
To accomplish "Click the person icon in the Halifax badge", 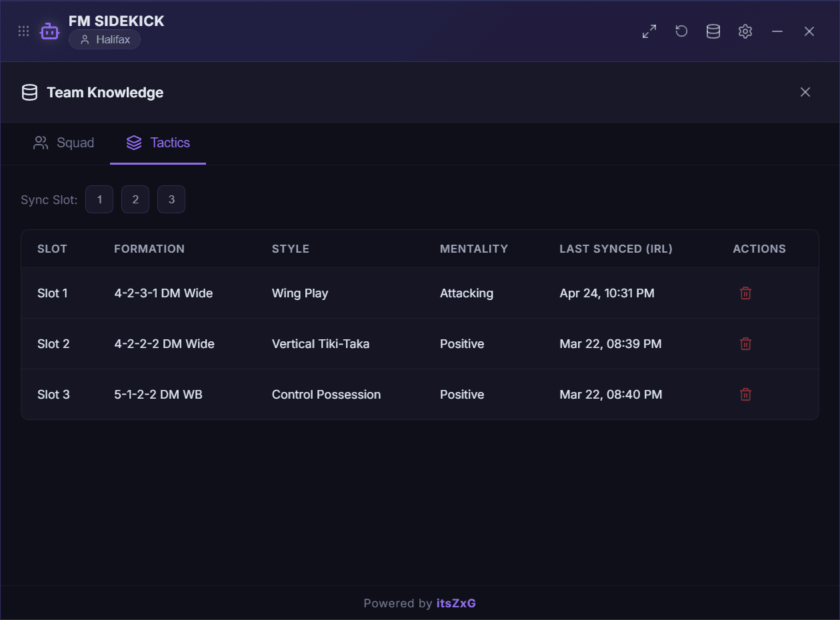I will [x=84, y=39].
